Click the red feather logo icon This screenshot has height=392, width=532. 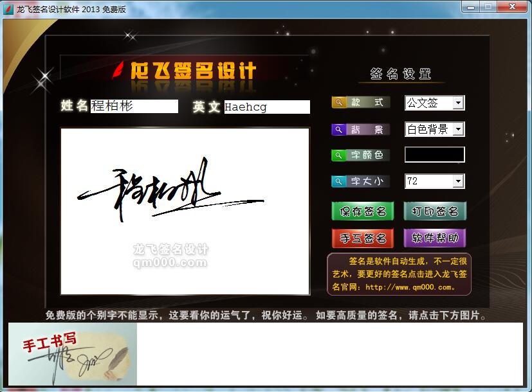(118, 69)
